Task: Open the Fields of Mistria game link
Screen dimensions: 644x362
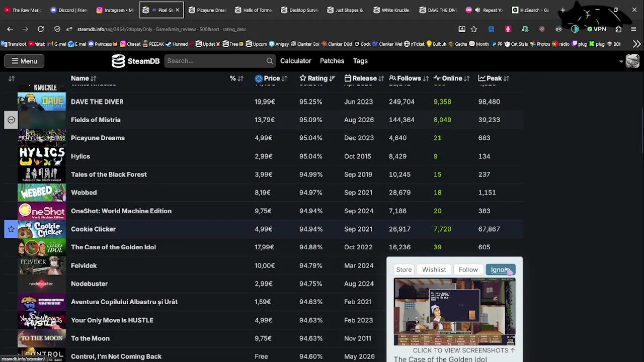Action: tap(96, 120)
